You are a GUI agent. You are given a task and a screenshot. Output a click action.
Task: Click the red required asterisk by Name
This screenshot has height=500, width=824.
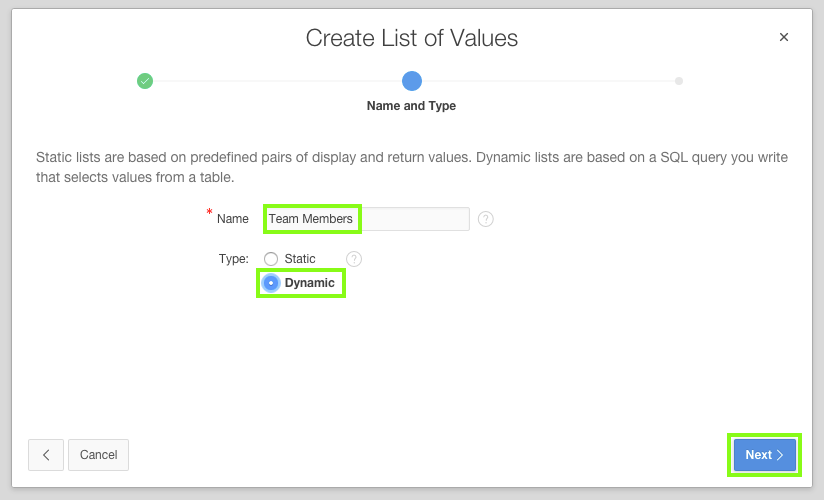coord(210,213)
